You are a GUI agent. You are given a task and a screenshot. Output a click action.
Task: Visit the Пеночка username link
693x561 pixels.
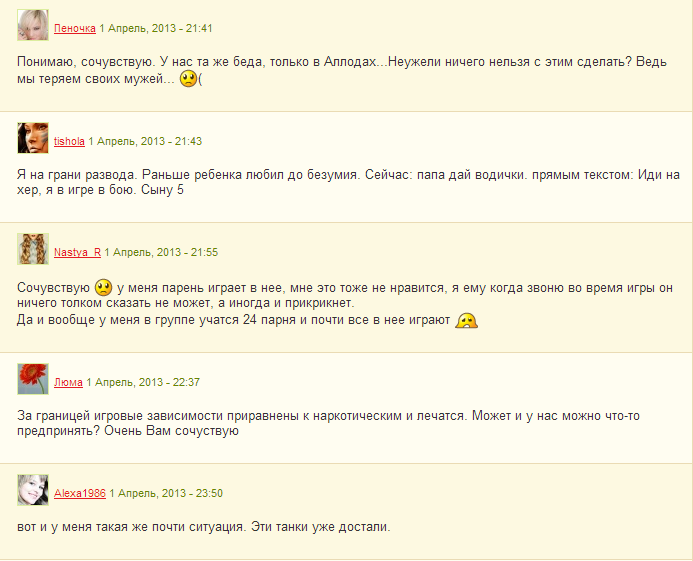75,28
